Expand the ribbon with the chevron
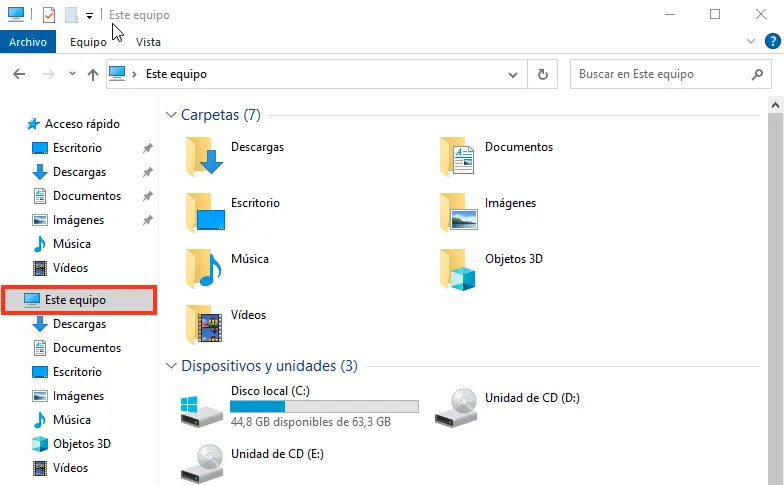 (750, 41)
